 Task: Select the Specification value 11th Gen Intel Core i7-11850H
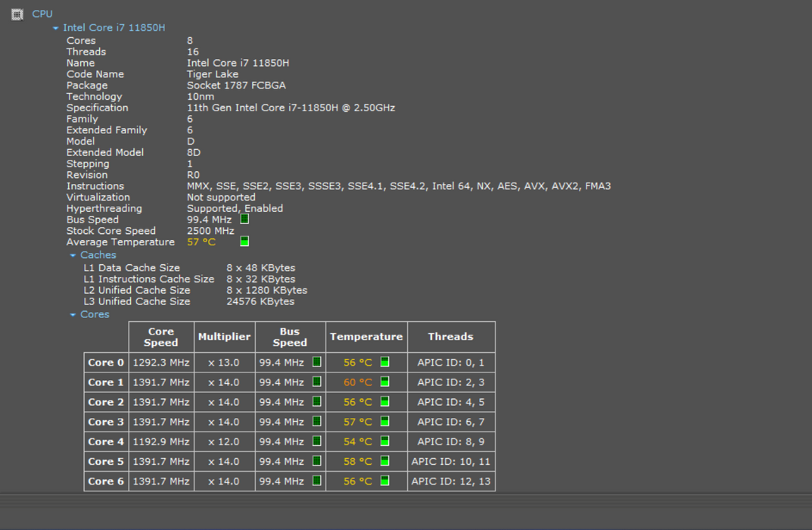click(x=291, y=108)
